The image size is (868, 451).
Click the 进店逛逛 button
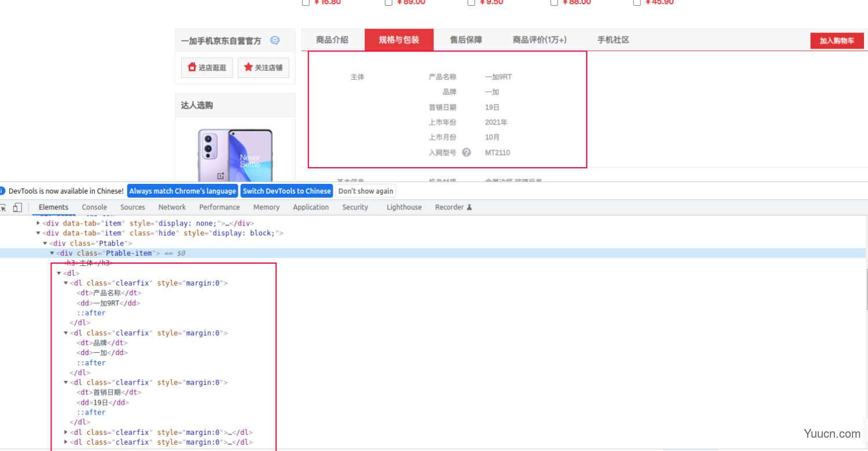coord(207,68)
